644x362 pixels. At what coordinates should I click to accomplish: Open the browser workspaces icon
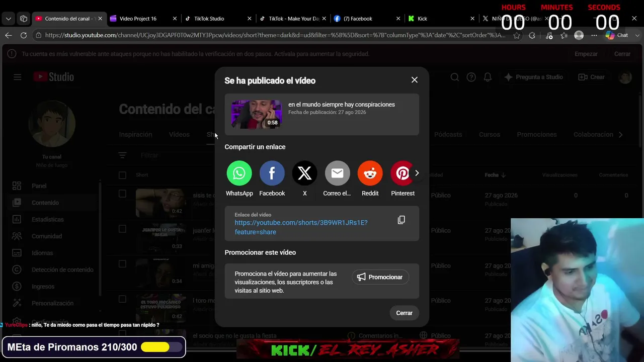tap(24, 19)
